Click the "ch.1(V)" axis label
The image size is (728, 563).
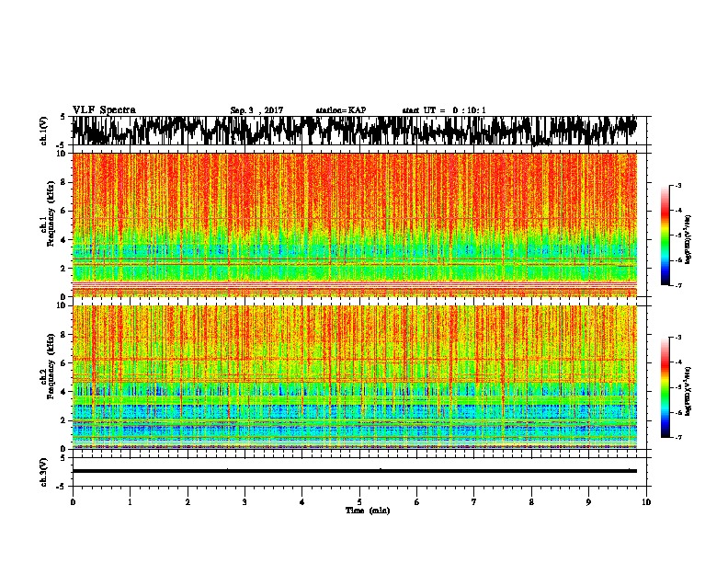pos(44,131)
